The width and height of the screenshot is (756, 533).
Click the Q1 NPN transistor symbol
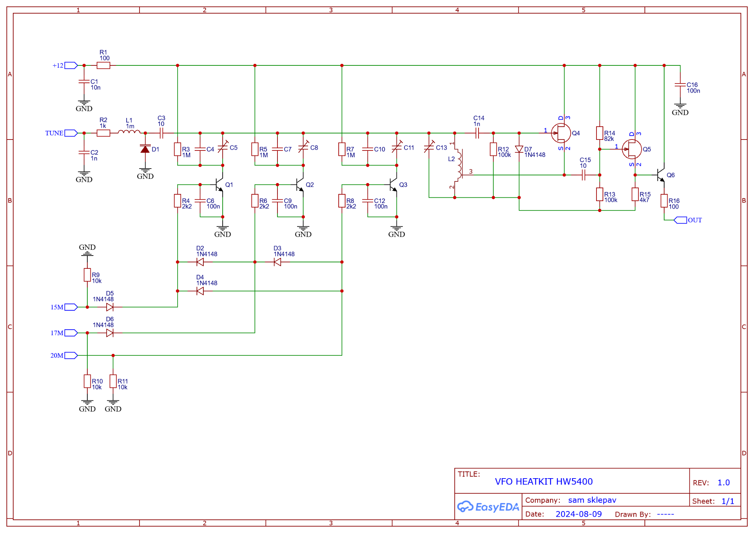219,185
